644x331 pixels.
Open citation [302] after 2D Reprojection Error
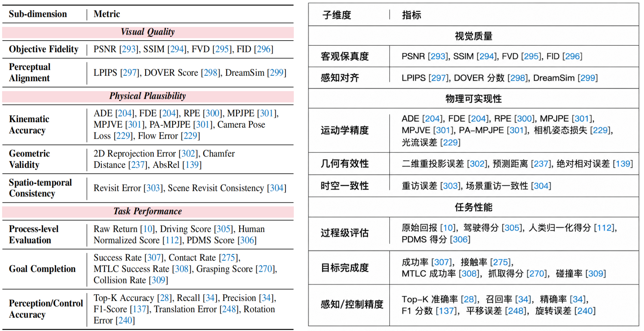(188, 154)
